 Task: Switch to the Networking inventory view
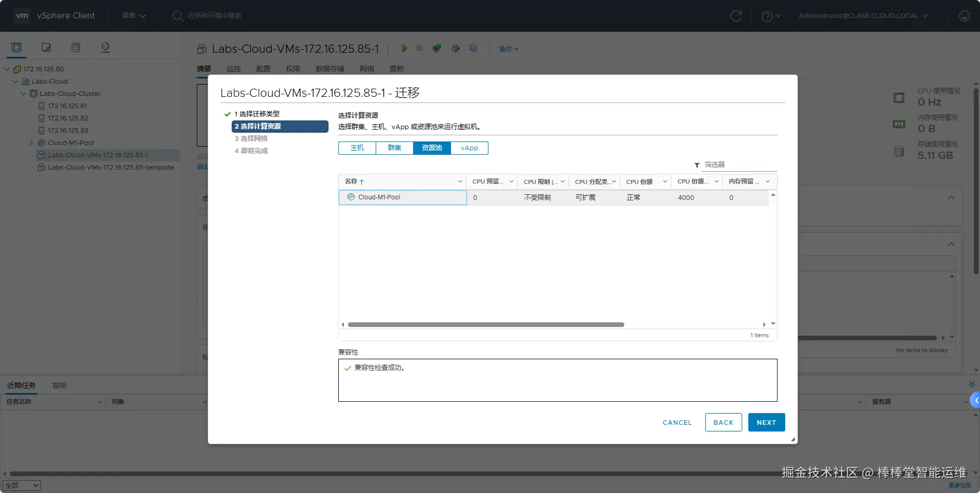pos(106,48)
